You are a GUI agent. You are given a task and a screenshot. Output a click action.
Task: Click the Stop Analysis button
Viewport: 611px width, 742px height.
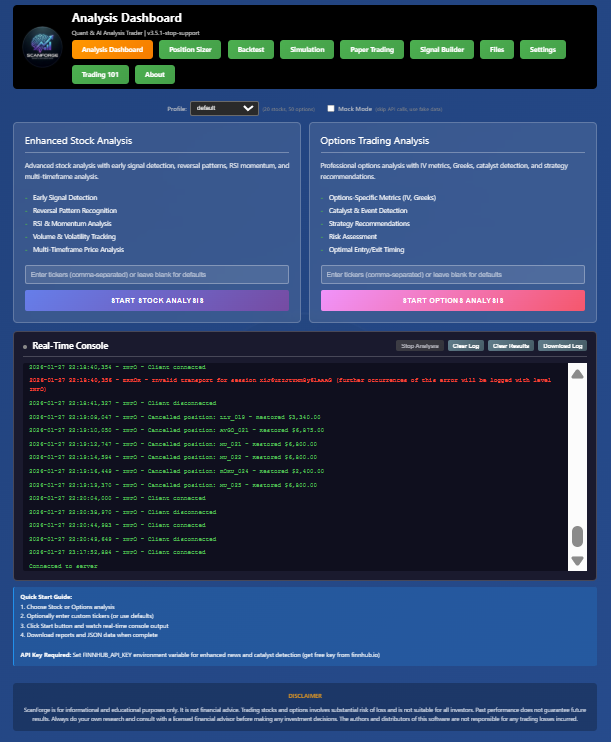(420, 346)
